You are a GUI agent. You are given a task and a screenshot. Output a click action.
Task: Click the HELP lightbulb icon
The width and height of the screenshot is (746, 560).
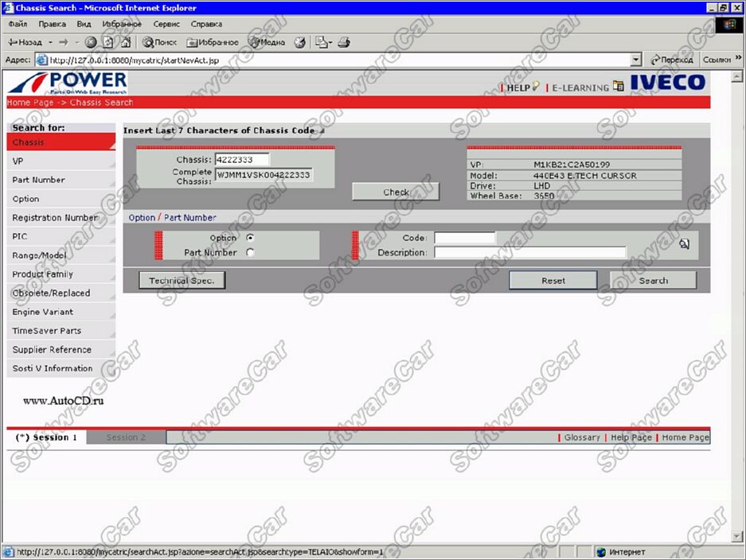pyautogui.click(x=536, y=87)
